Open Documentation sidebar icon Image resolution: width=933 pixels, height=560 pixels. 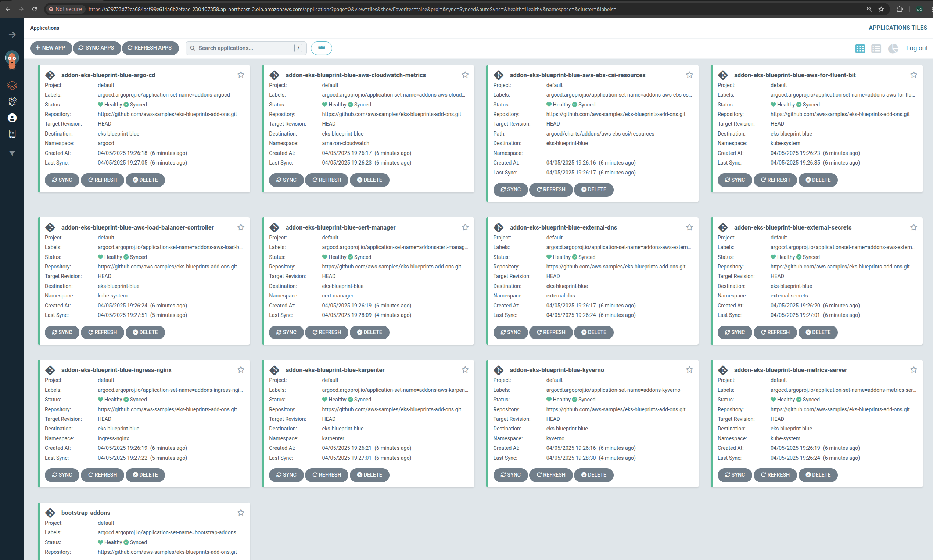tap(12, 134)
